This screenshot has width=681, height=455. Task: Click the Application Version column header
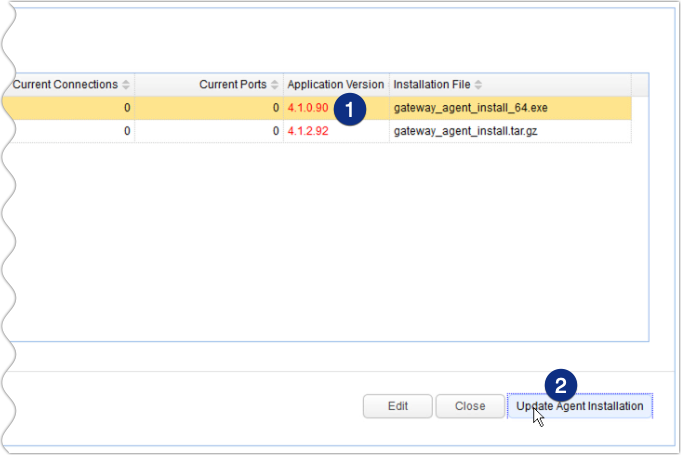pos(336,85)
